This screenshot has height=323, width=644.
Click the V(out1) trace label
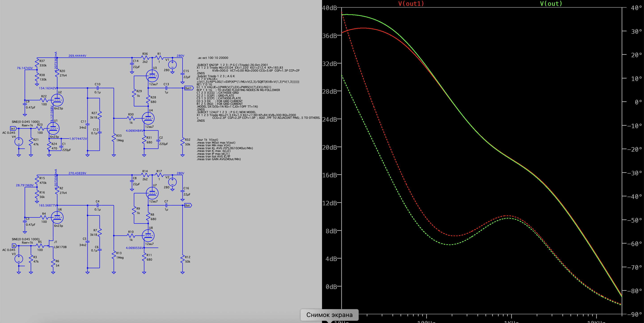tap(411, 4)
